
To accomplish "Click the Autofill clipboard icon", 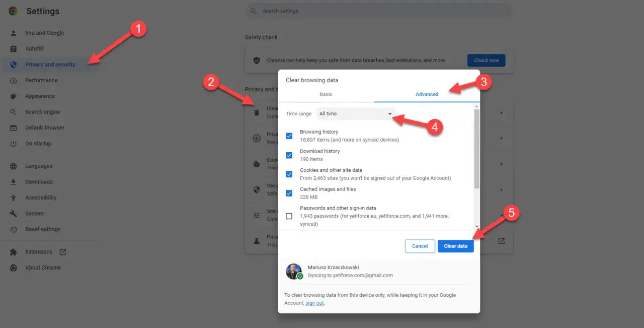I will point(14,49).
